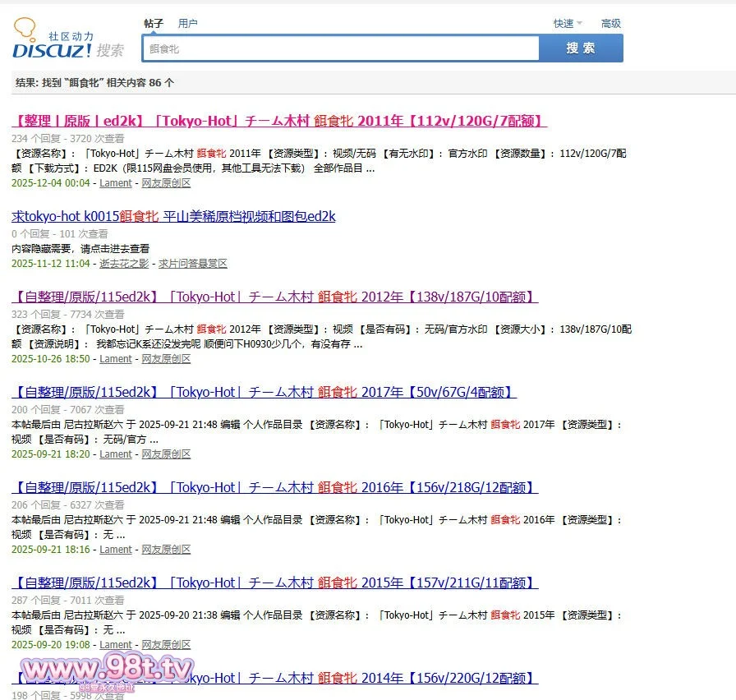
Task: Open the 求tokyo-hot k0015 request post
Action: click(x=173, y=217)
